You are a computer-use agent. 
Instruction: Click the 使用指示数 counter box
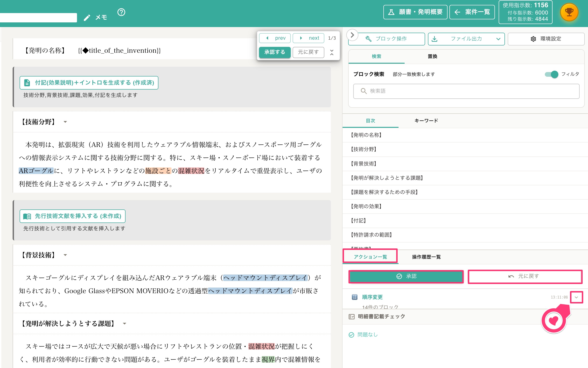pos(525,12)
